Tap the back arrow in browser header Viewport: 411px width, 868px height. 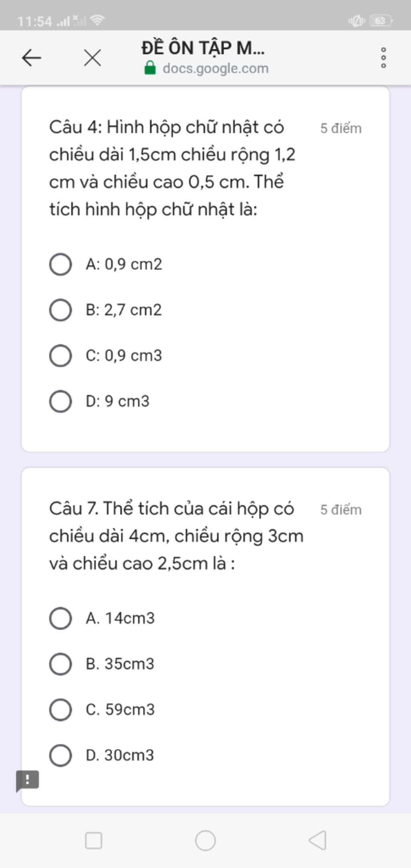pyautogui.click(x=31, y=58)
